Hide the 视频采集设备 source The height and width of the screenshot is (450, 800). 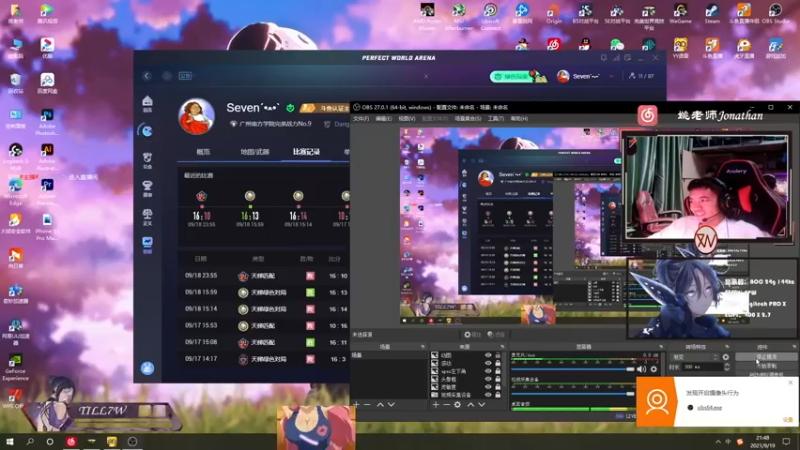[x=488, y=394]
